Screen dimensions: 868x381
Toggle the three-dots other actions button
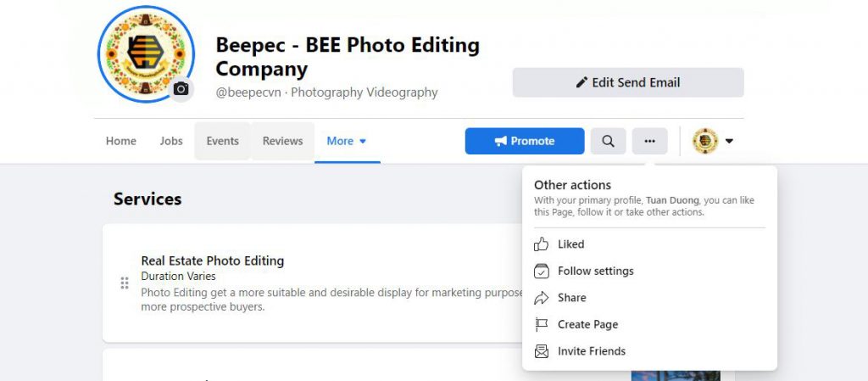650,141
